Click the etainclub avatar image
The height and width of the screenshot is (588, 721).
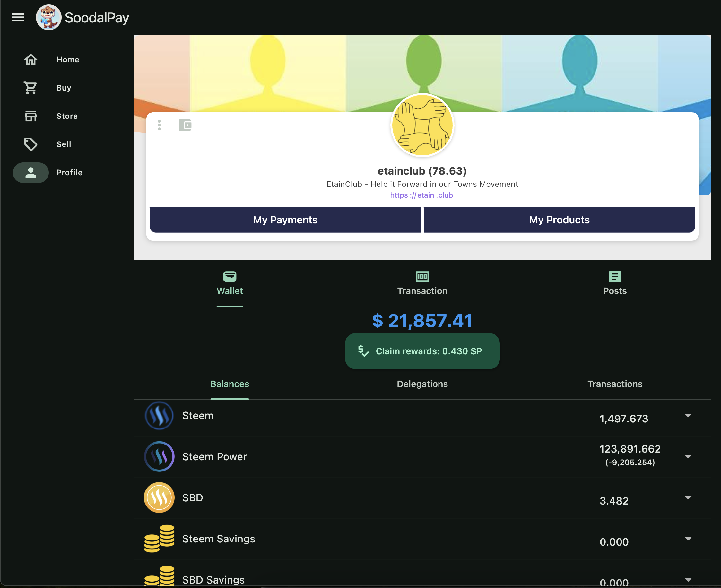422,125
